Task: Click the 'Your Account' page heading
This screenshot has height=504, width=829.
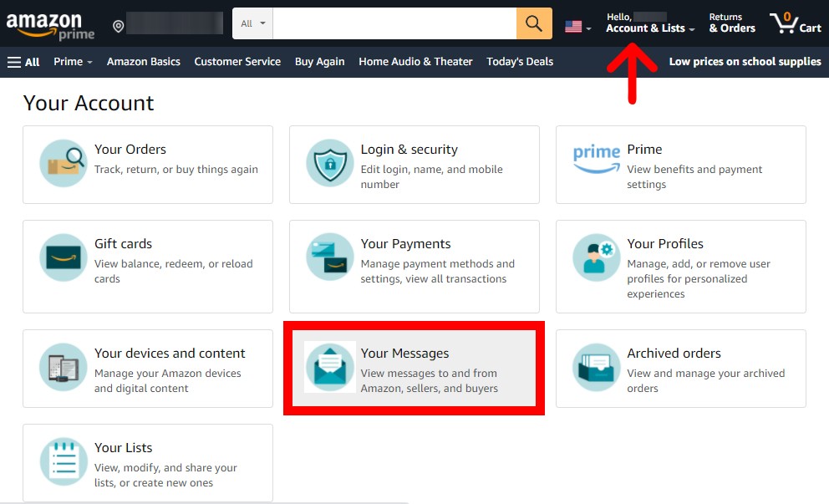Action: (x=89, y=103)
